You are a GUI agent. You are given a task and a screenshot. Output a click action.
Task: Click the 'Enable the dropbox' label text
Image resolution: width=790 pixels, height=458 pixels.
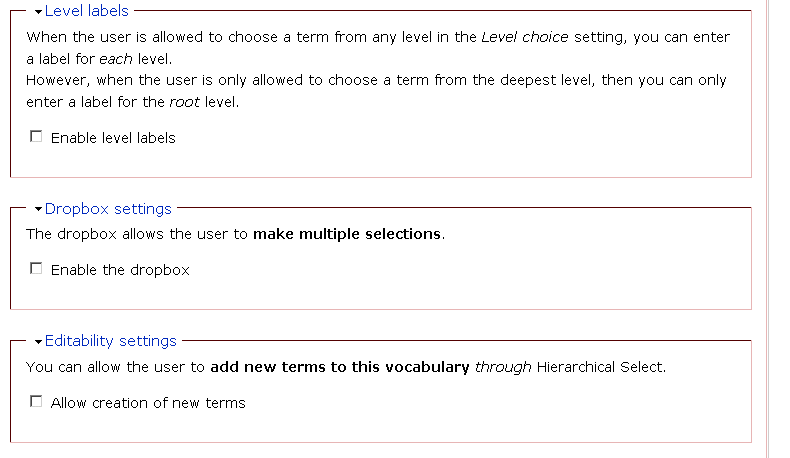click(120, 270)
